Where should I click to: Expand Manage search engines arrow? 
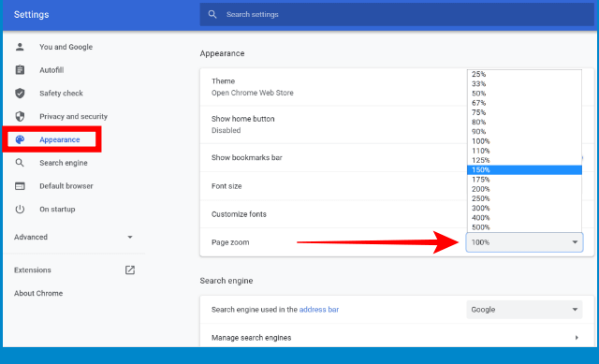click(x=577, y=338)
